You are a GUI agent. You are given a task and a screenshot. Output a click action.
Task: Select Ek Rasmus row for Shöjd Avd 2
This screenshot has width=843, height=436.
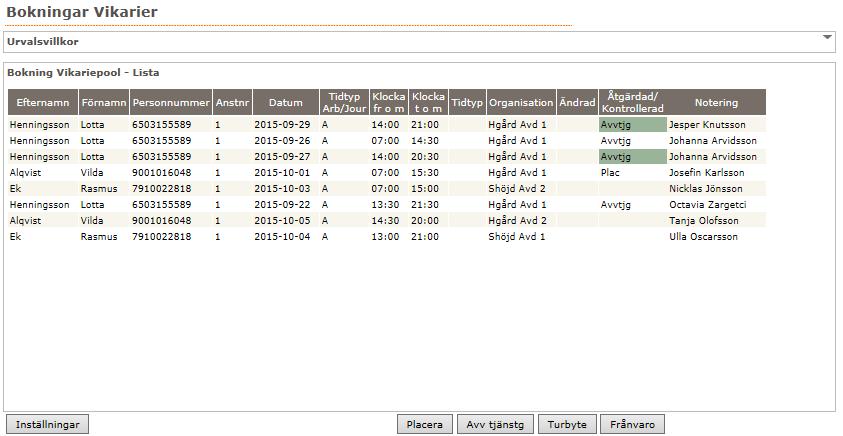coord(387,189)
